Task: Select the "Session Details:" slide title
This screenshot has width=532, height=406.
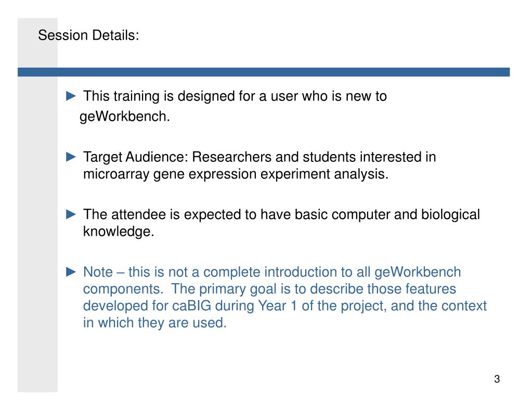Action: 88,35
